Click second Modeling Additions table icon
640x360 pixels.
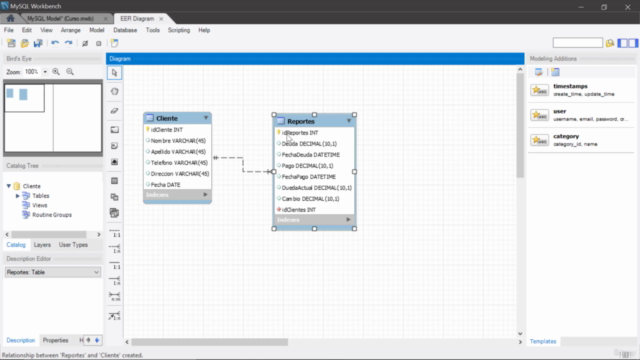[x=555, y=72]
